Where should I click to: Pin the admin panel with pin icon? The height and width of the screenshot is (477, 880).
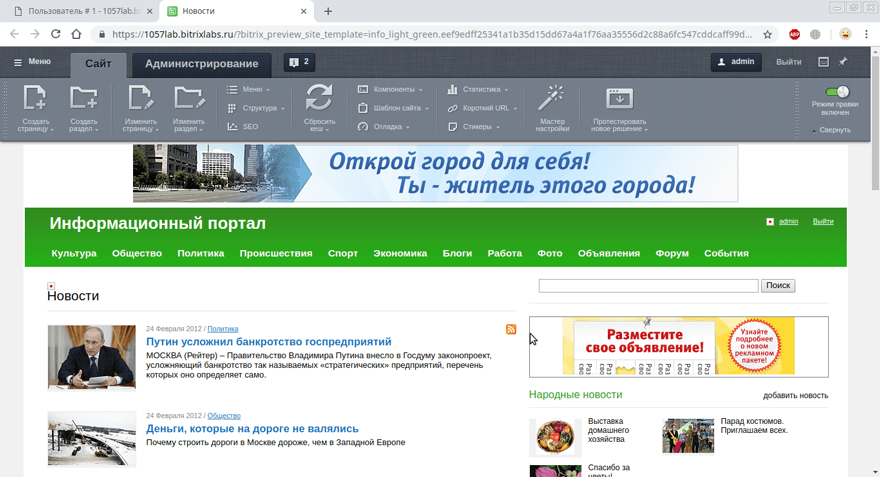point(843,62)
